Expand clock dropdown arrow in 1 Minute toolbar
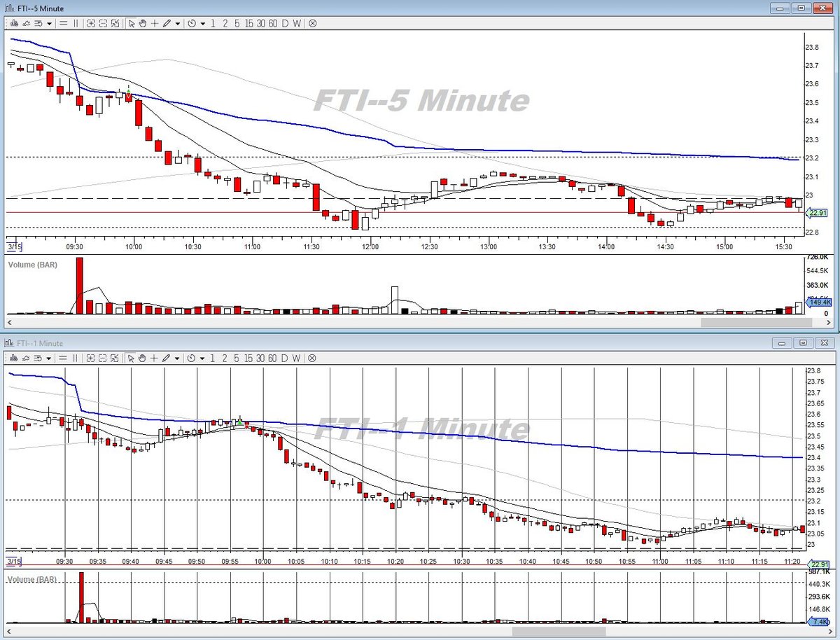 point(203,358)
